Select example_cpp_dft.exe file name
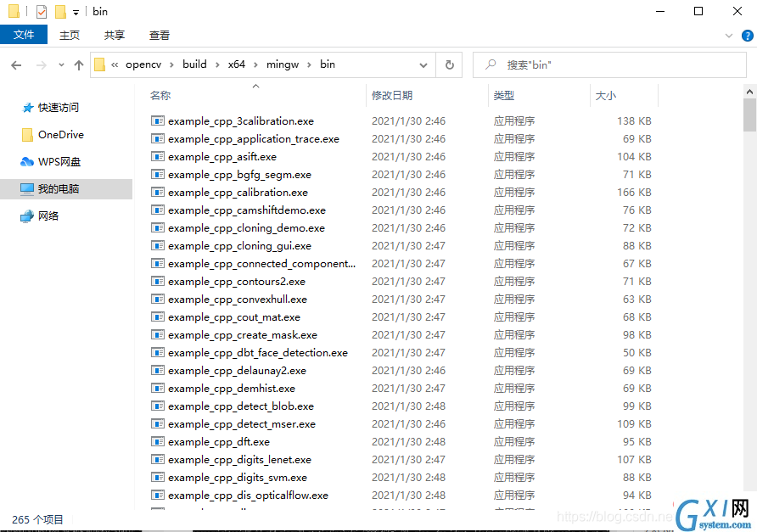The width and height of the screenshot is (757, 532). (x=219, y=442)
